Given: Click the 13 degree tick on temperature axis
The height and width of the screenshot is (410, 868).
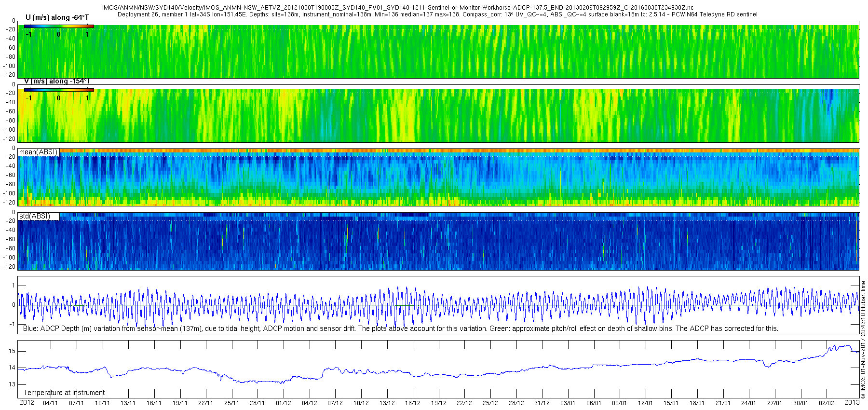Looking at the screenshot, I should coord(12,384).
